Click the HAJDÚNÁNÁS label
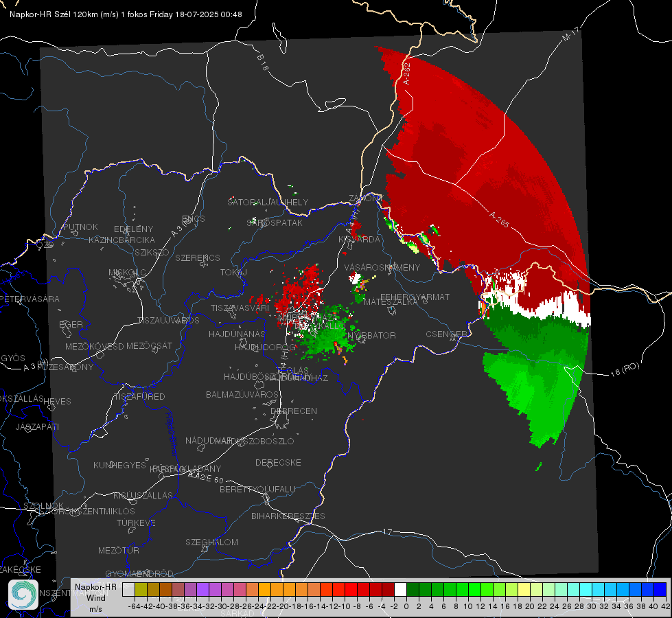The image size is (672, 618). pyautogui.click(x=237, y=334)
